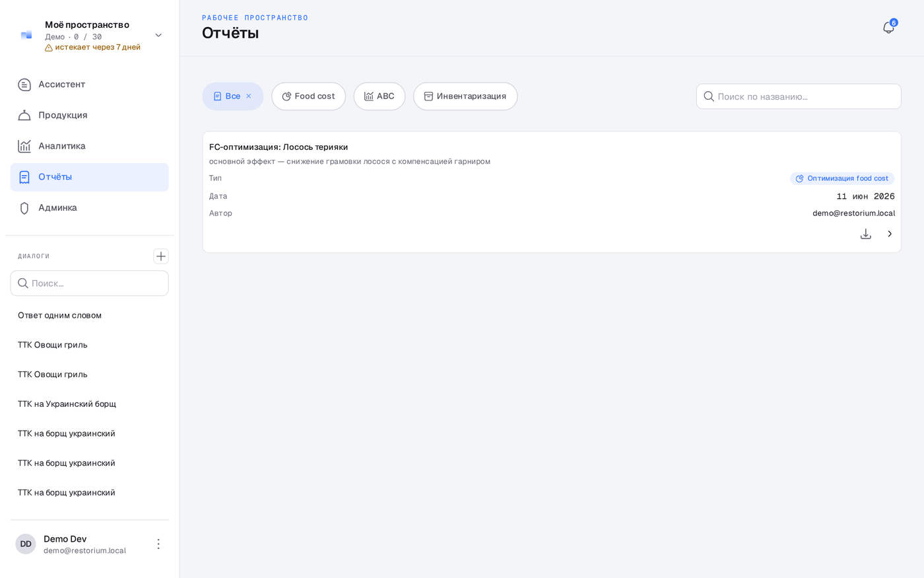Open dialog Ответ одним словом
Screen dimensions: 924x578
tap(59, 315)
